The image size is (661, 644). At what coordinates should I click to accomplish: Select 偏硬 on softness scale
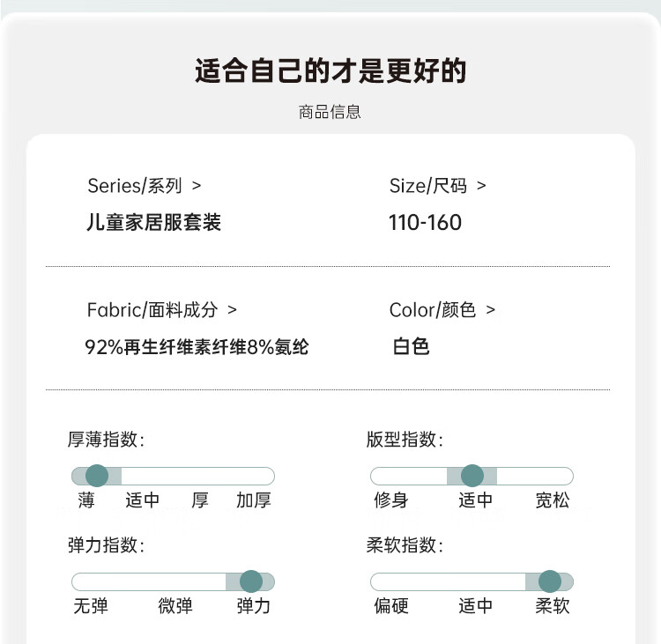tap(391, 606)
